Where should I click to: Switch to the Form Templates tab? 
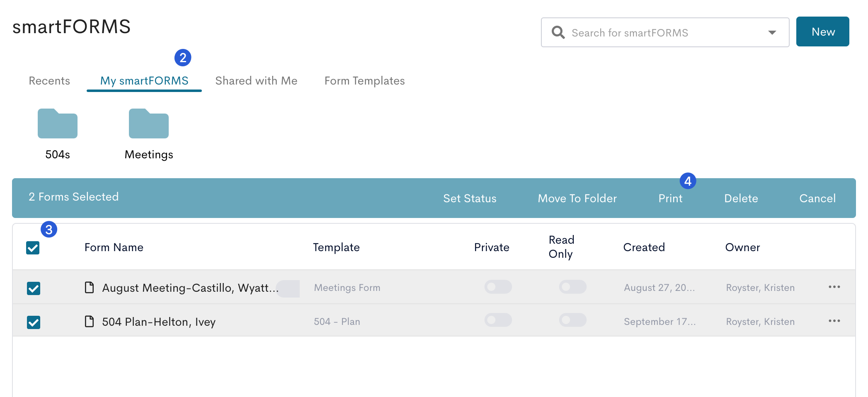coord(364,81)
